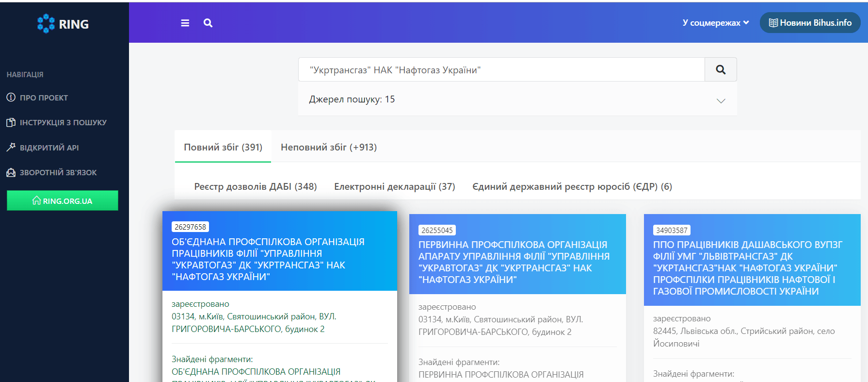
Task: Expand 'У соцмережах' dropdown
Action: pyautogui.click(x=716, y=23)
